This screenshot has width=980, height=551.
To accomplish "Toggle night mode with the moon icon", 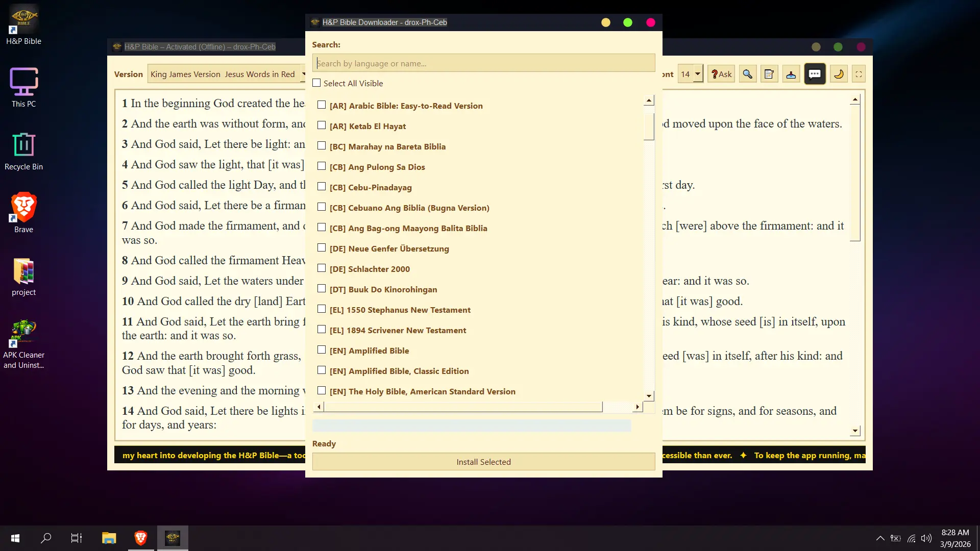I will [839, 74].
